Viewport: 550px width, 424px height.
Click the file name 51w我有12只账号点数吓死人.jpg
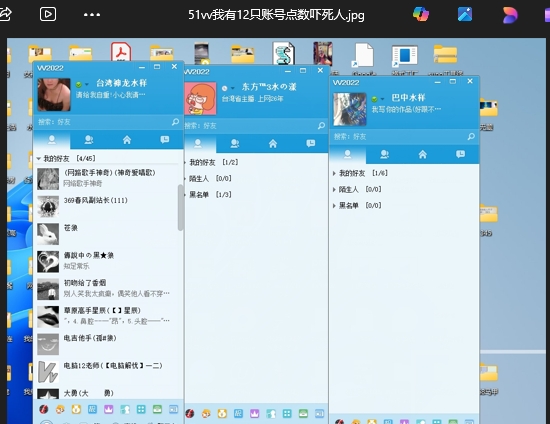(x=276, y=15)
